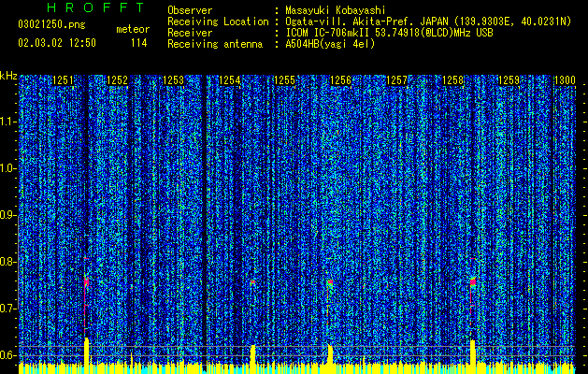The image size is (588, 374).
Task: Click the Receiver field label
Action: click(x=190, y=33)
